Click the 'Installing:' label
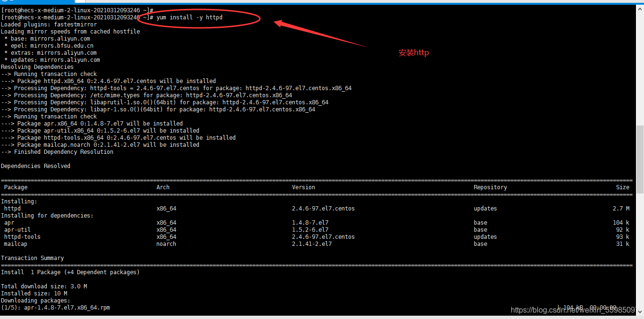Viewport: 644px width, 319px height. pyautogui.click(x=19, y=201)
